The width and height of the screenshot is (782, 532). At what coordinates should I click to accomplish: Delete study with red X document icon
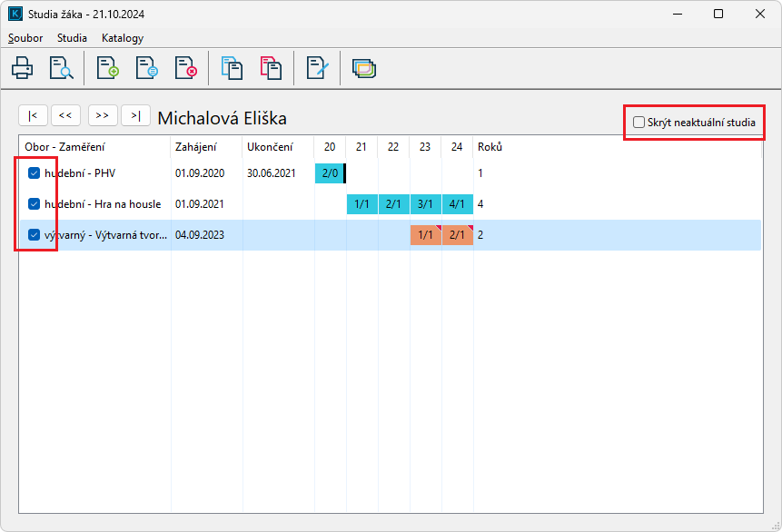tap(185, 68)
